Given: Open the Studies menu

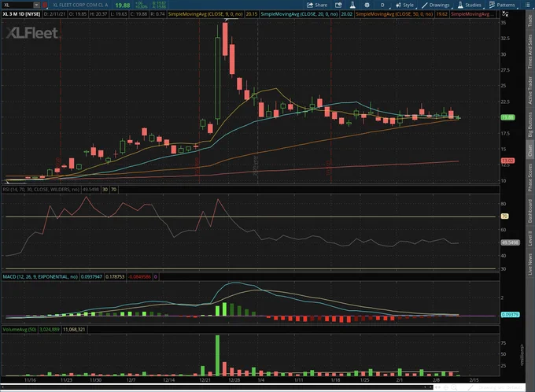Looking at the screenshot, I should 470,5.
